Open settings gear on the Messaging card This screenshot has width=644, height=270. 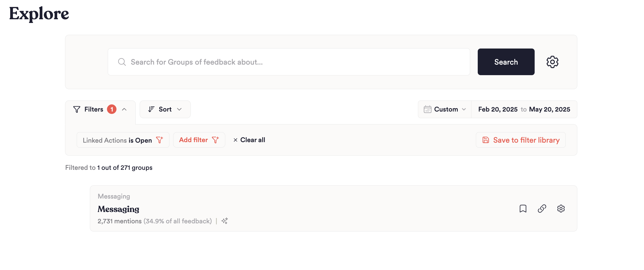tap(561, 209)
